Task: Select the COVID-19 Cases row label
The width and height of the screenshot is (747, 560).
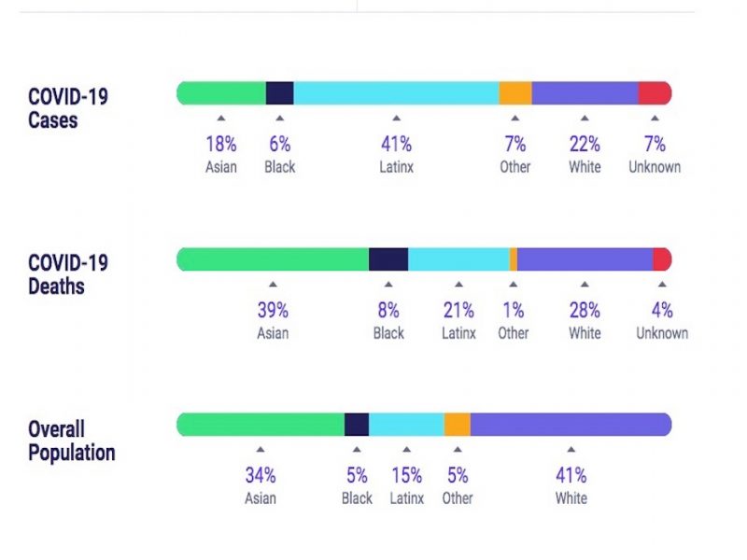Action: pos(67,108)
